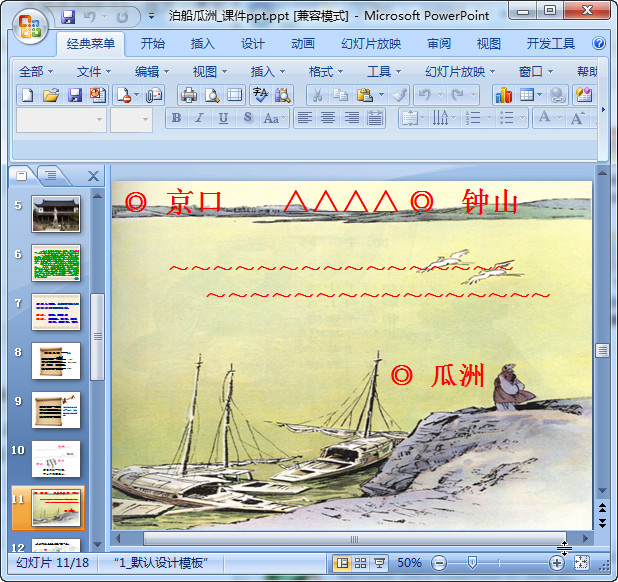Viewport: 618px width, 582px height.
Task: Select slide 5 thumbnail
Action: coord(56,214)
